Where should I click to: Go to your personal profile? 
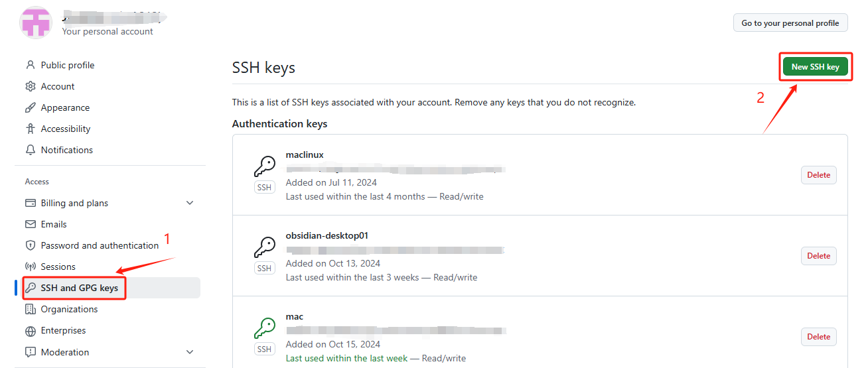[x=790, y=23]
